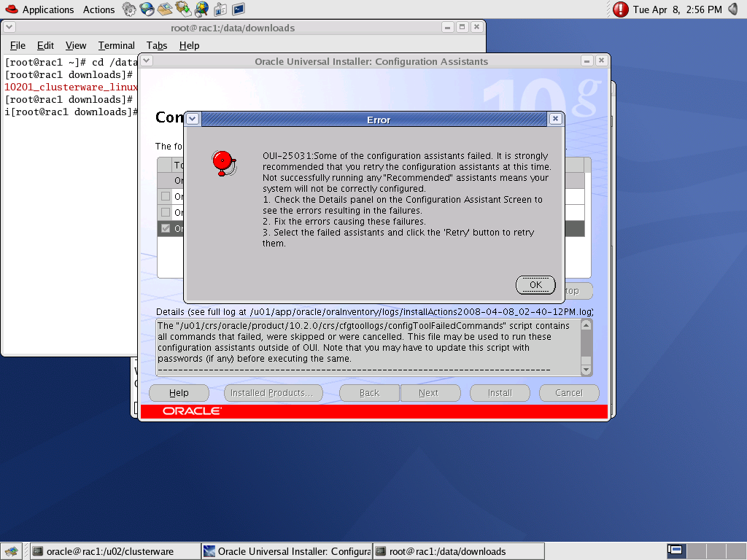The width and height of the screenshot is (747, 560).
Task: Check the second assistant checkbox in list
Action: [166, 212]
